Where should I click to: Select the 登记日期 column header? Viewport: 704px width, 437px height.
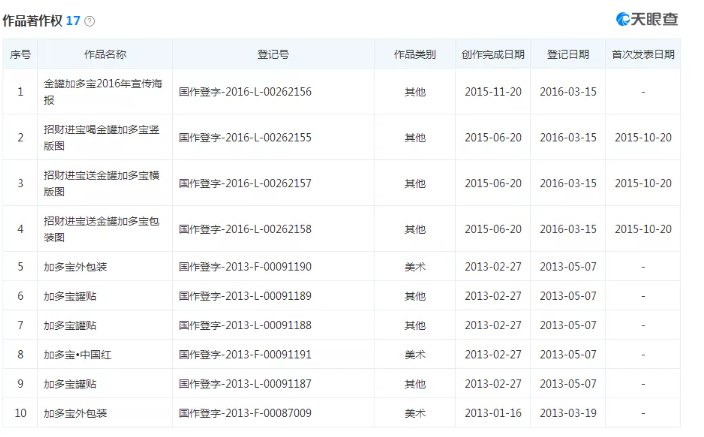click(568, 55)
